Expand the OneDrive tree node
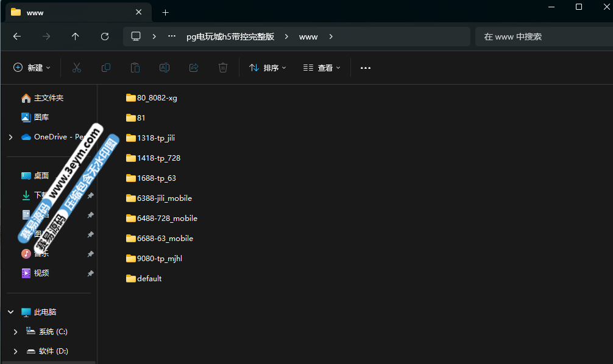Screen dimensions: 613x364 point(10,137)
